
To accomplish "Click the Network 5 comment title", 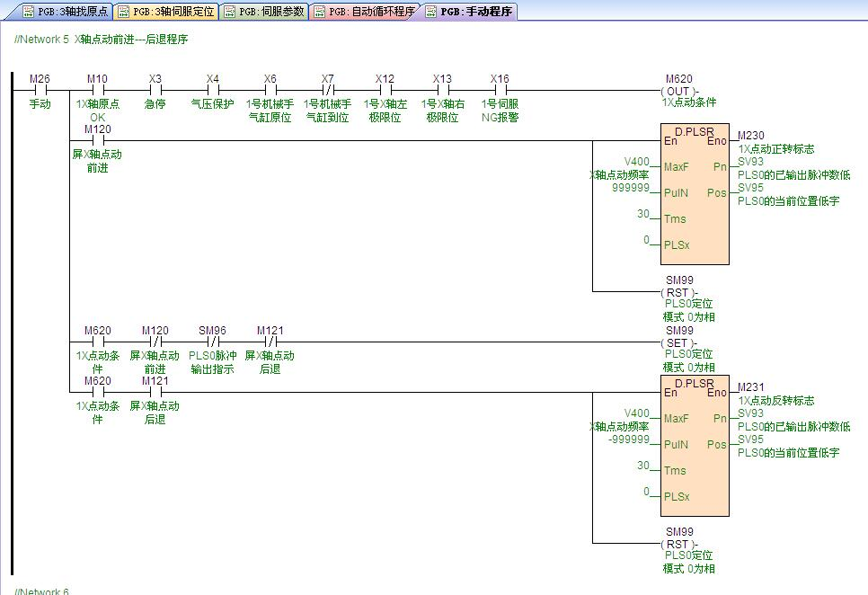I will (x=102, y=40).
